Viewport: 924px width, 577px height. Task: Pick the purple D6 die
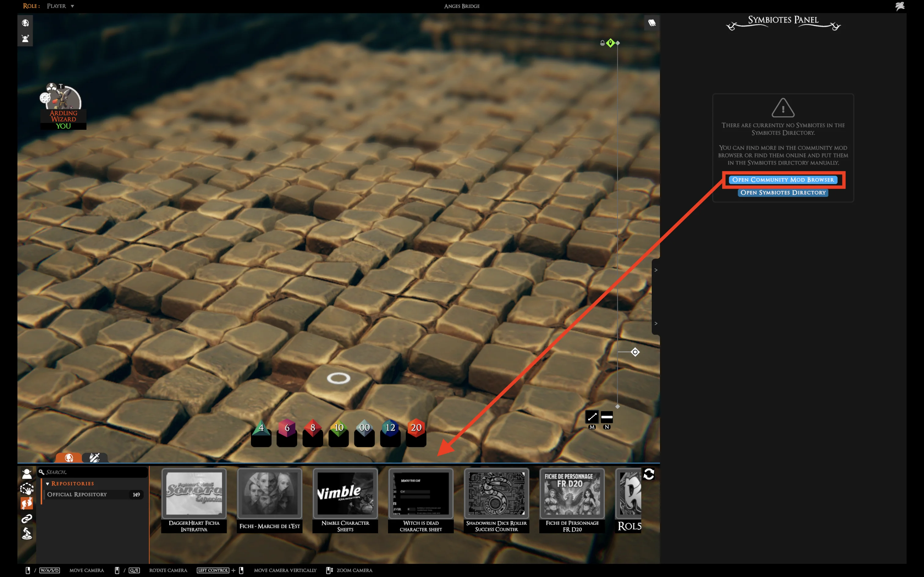287,428
